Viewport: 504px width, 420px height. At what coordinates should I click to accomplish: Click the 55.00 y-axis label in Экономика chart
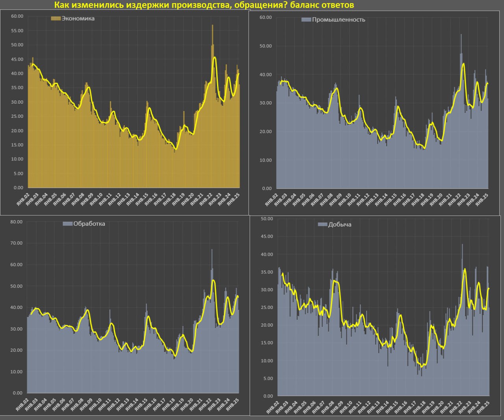click(x=17, y=31)
